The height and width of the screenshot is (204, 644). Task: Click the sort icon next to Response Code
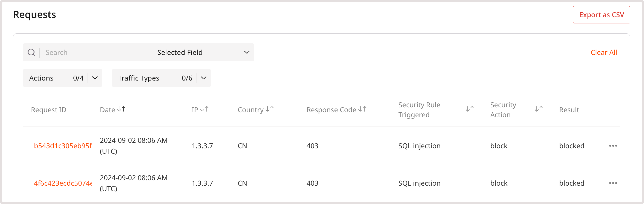coord(363,109)
